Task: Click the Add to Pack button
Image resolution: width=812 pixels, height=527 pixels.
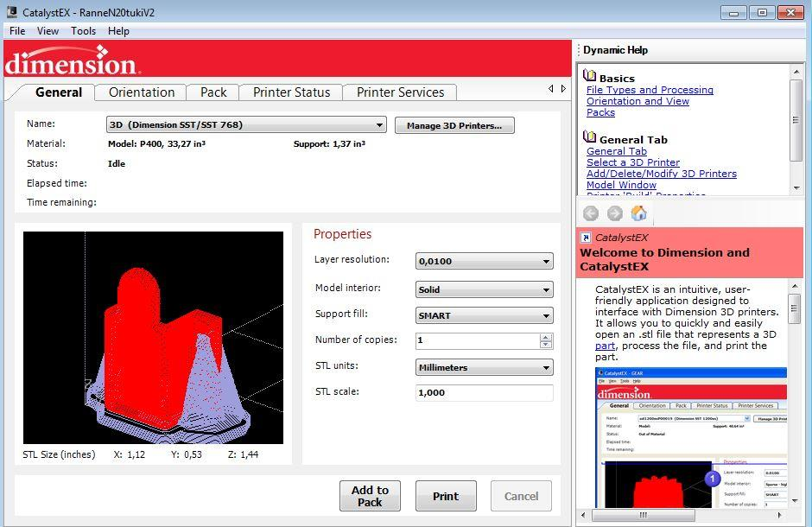Action: click(x=370, y=496)
